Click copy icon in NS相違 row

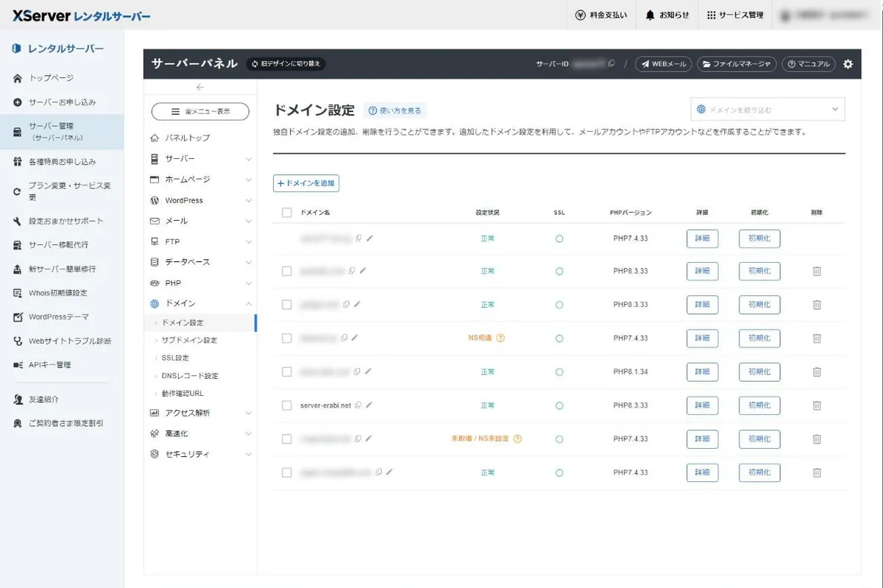[x=344, y=339]
